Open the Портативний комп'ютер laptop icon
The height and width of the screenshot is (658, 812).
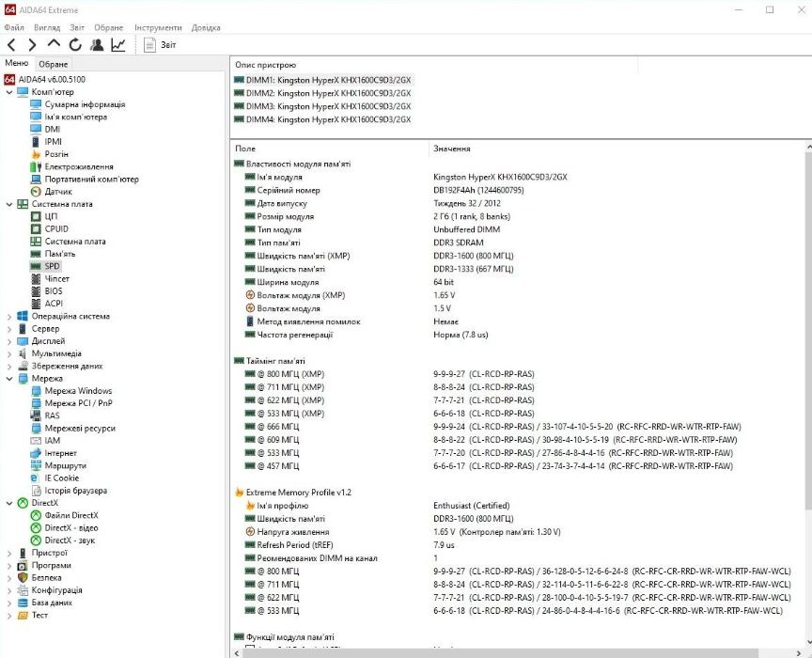[x=36, y=180]
